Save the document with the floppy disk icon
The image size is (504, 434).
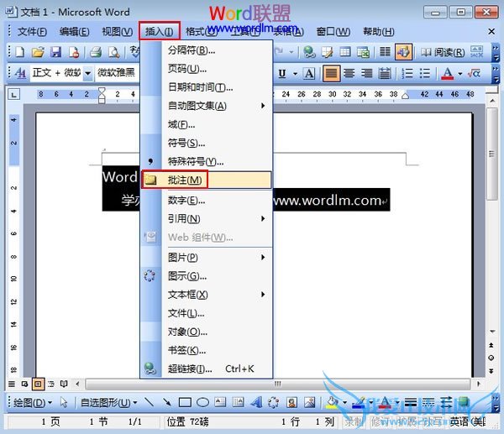tap(56, 52)
